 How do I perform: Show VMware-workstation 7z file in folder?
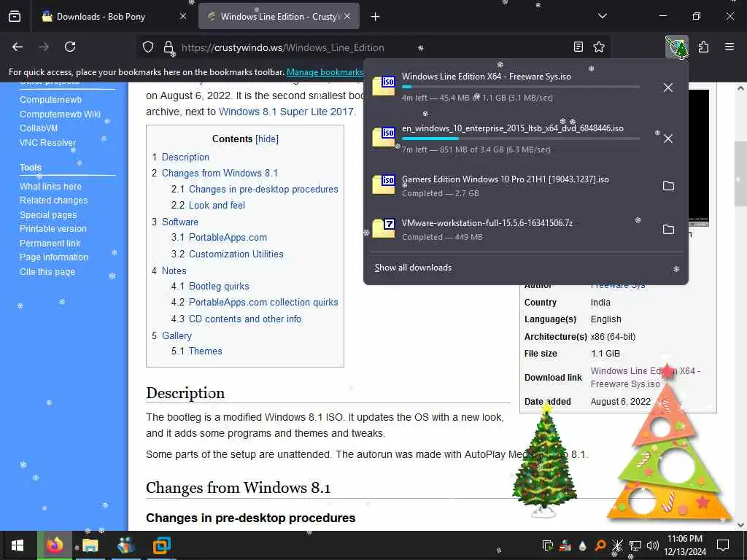coord(668,230)
